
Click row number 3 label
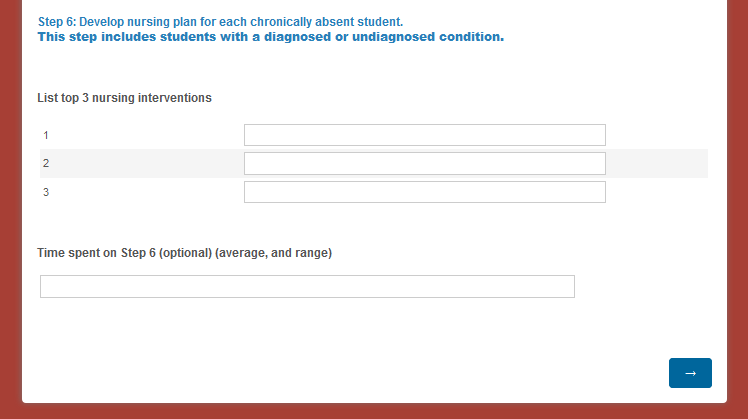(46, 192)
